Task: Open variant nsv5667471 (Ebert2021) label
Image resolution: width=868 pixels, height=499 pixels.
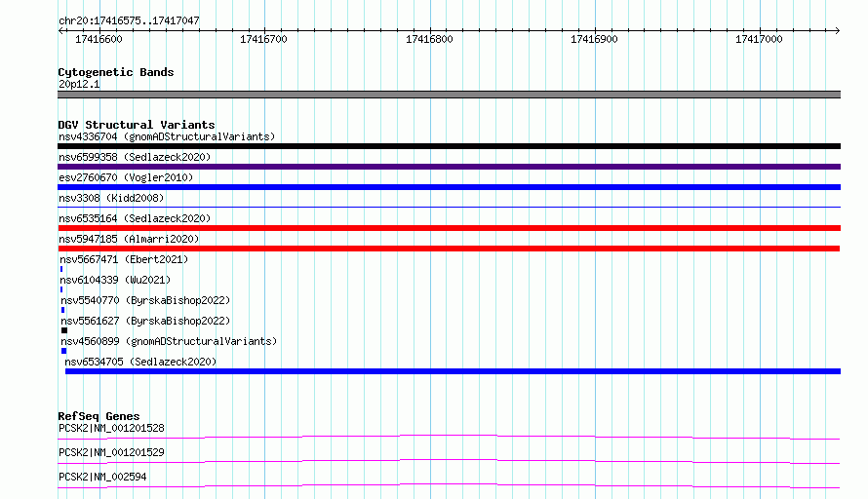Action: [124, 259]
